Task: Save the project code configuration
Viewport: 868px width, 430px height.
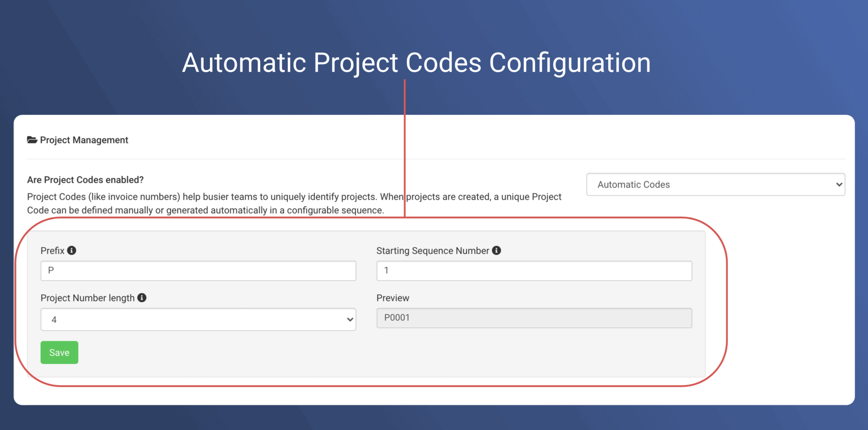Action: click(x=59, y=352)
